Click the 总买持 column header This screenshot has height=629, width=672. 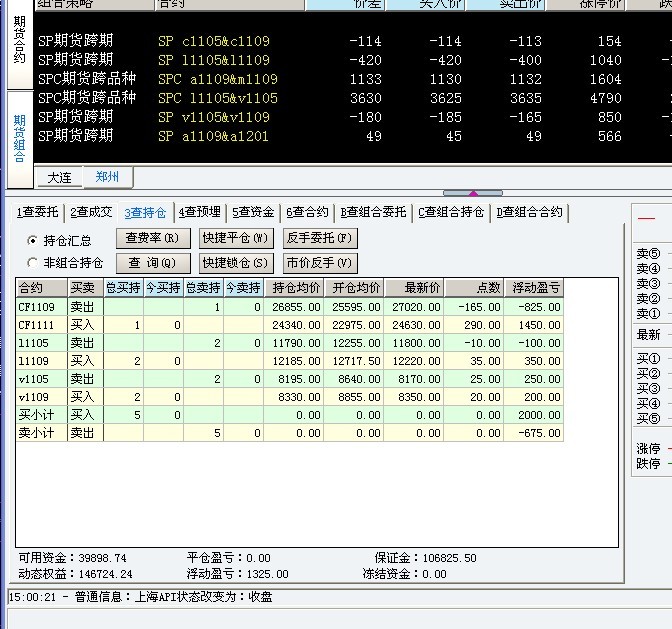pos(123,288)
